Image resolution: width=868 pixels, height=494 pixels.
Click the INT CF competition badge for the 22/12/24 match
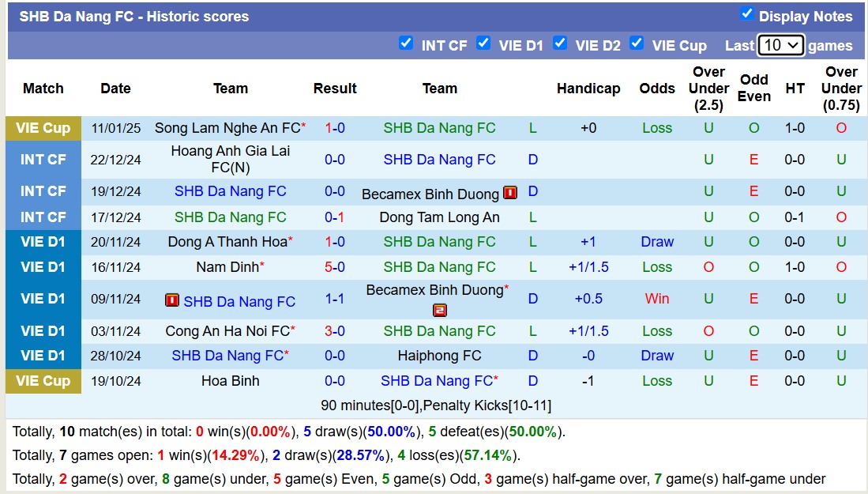(43, 159)
